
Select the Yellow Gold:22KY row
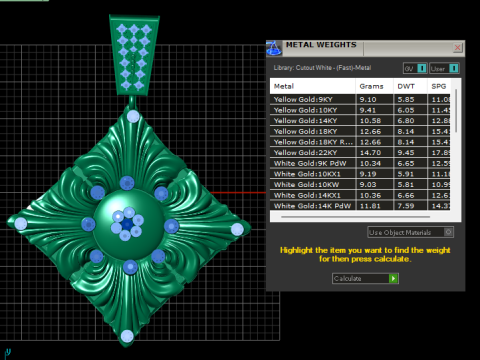pos(360,153)
